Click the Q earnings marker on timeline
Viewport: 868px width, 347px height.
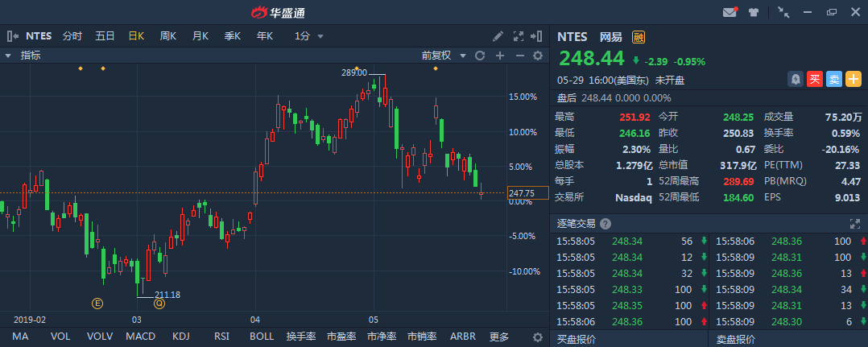click(159, 304)
